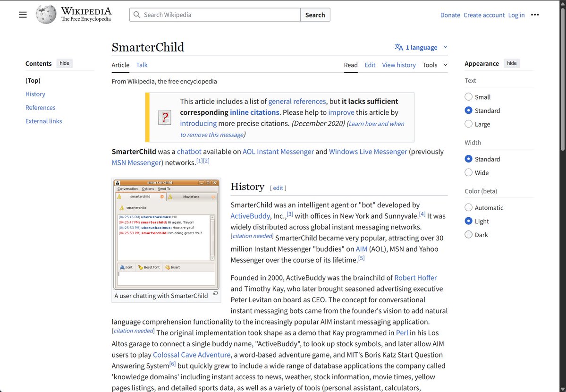Open the Robert Hoffer link
This screenshot has height=392, width=566.
click(x=415, y=278)
